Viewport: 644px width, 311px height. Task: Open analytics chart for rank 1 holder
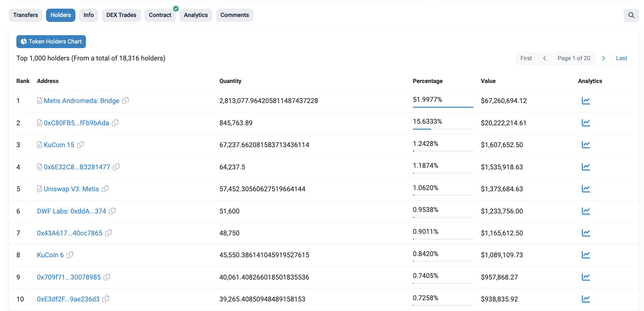click(x=586, y=101)
